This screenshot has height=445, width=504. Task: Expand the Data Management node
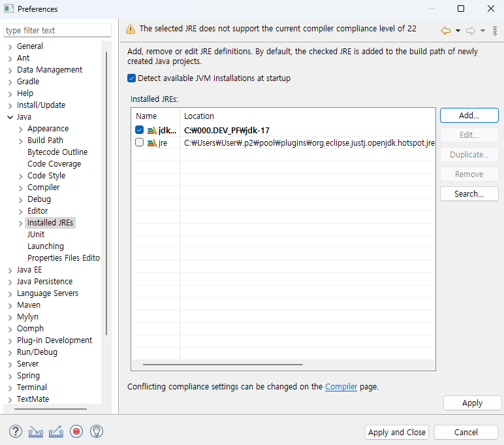(x=10, y=71)
